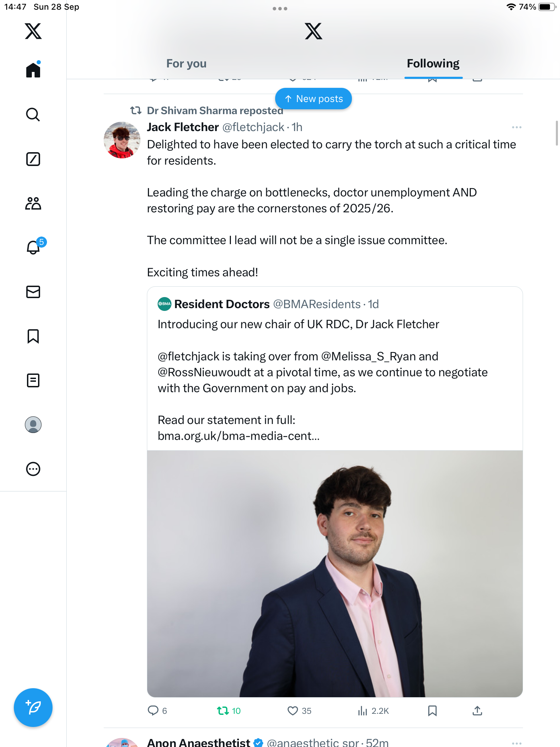Open the More circle menu in sidebar
This screenshot has height=747, width=560.
[x=33, y=469]
